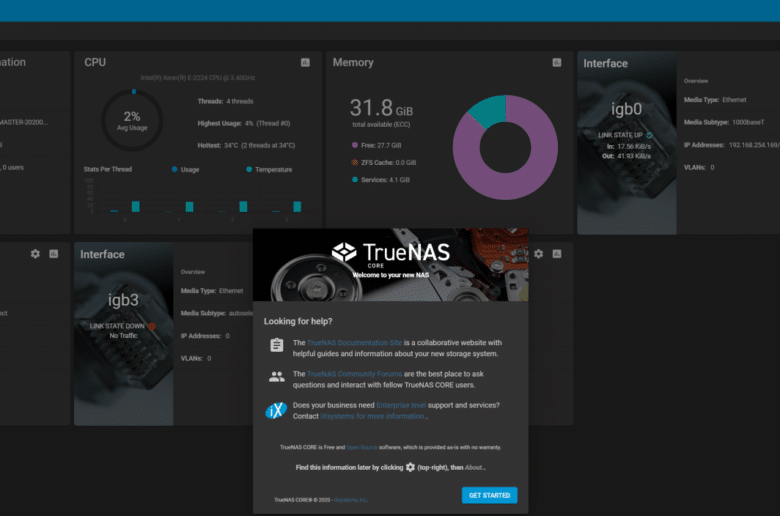
Task: Click the About link in the dialog
Action: (x=474, y=467)
